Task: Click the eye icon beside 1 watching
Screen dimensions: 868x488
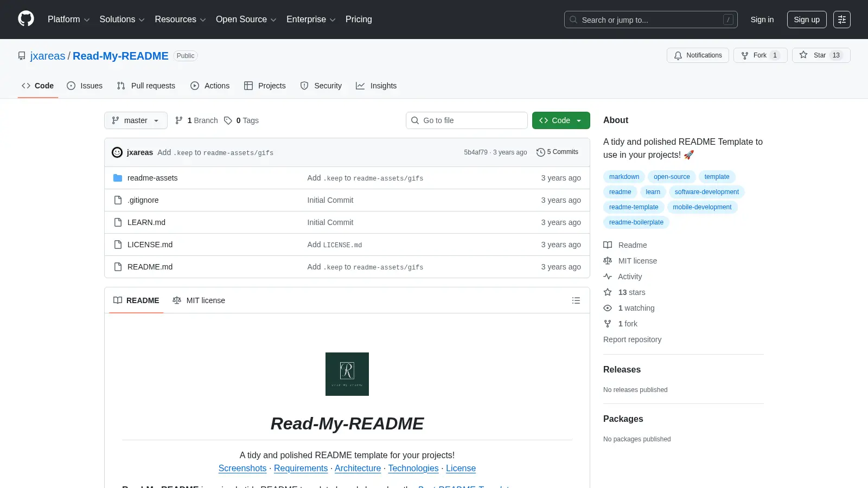Action: (608, 308)
